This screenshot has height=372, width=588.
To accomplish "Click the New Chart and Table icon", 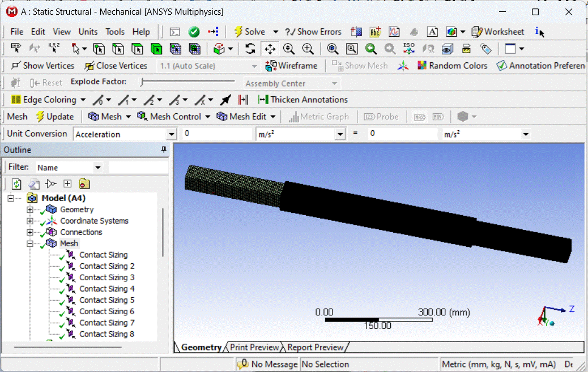I will (394, 32).
